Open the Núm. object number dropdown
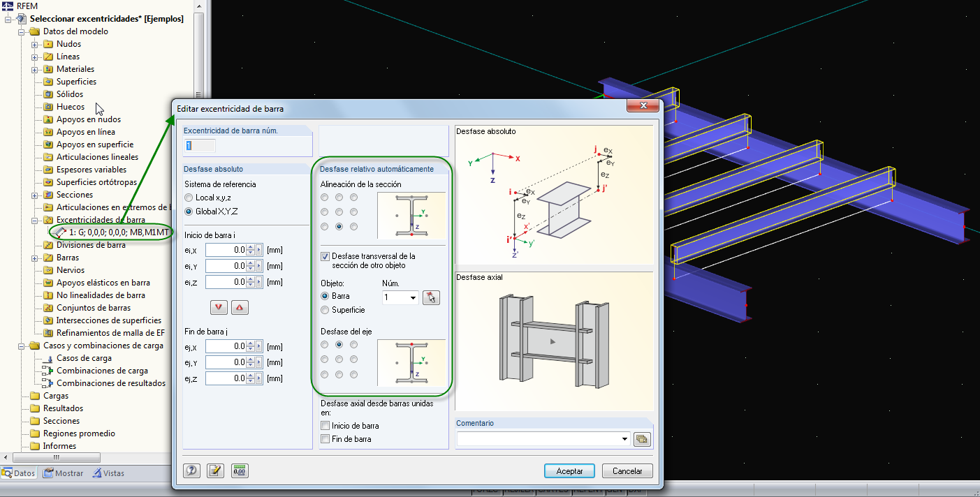The width and height of the screenshot is (980, 497). (414, 298)
